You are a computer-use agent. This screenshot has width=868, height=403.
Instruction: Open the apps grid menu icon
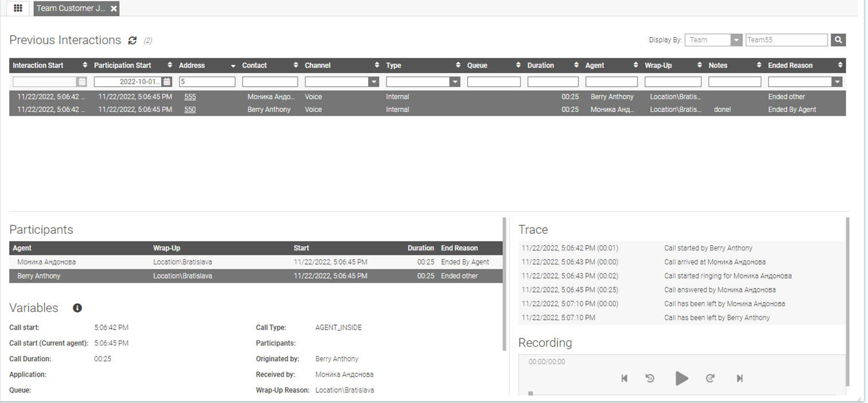point(18,9)
